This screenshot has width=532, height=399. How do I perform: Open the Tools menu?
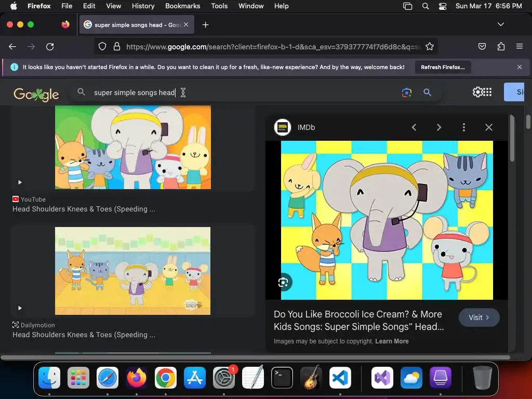click(219, 6)
